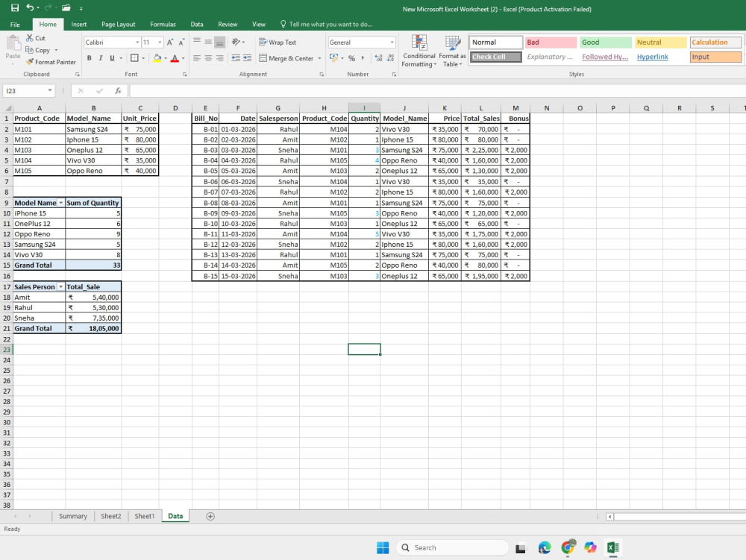
Task: Apply the Good cell style
Action: (606, 43)
